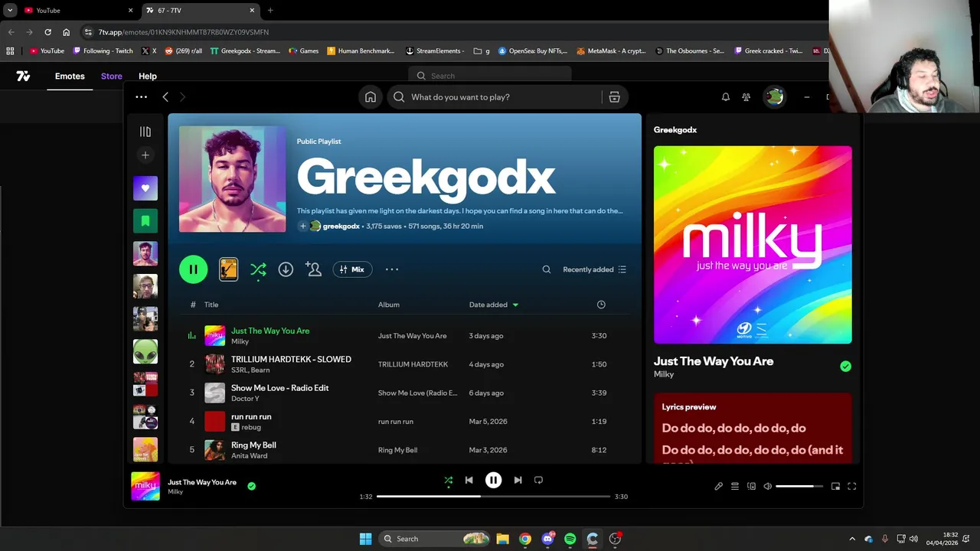
Task: Open the play queue icon
Action: 734,487
